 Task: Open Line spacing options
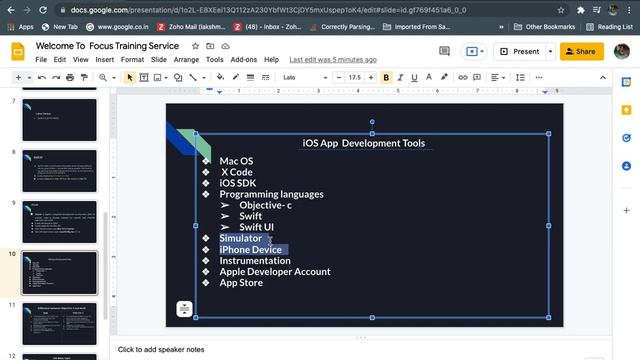520,78
